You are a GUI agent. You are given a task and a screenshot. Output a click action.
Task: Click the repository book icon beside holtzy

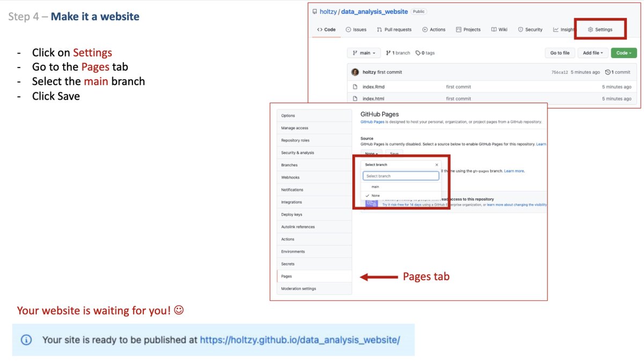pos(314,11)
